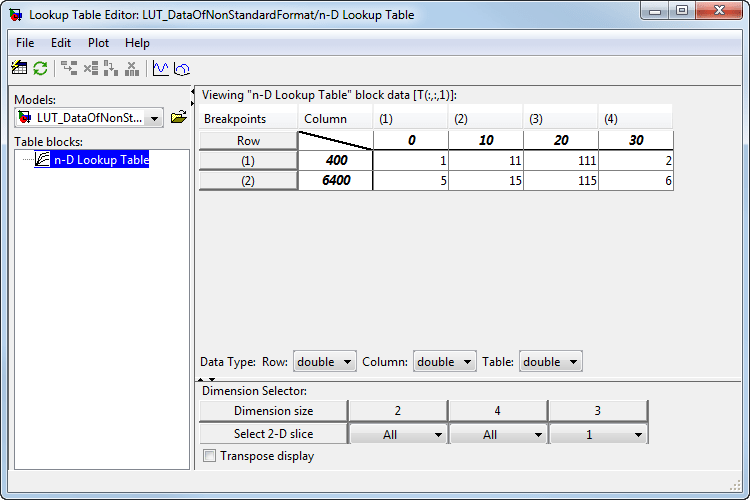Select table cell with value 11
750x500 pixels.
tap(486, 160)
